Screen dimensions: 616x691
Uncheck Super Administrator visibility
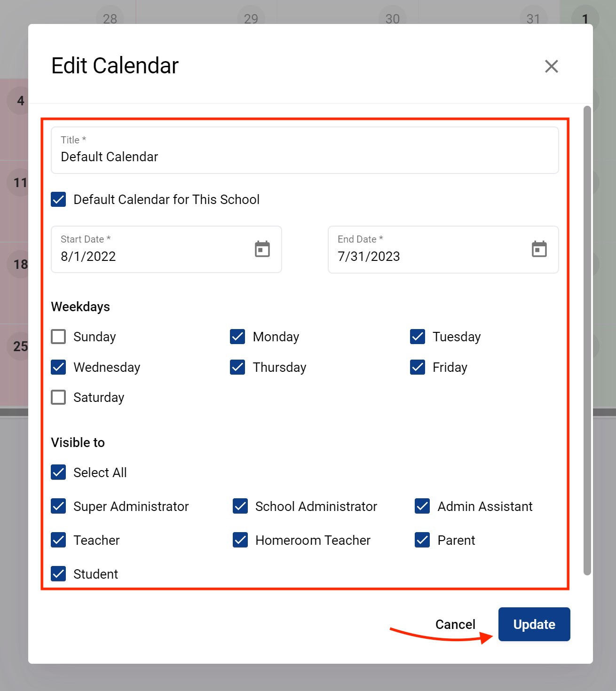pos(58,506)
